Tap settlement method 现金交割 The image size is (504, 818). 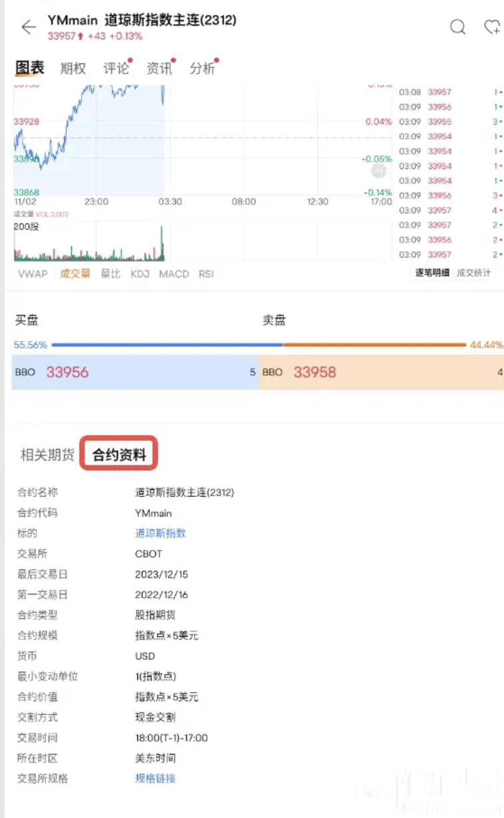155,717
